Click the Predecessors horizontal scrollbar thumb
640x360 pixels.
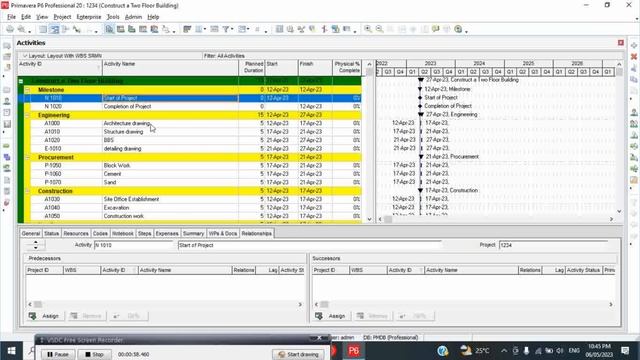click(38, 304)
